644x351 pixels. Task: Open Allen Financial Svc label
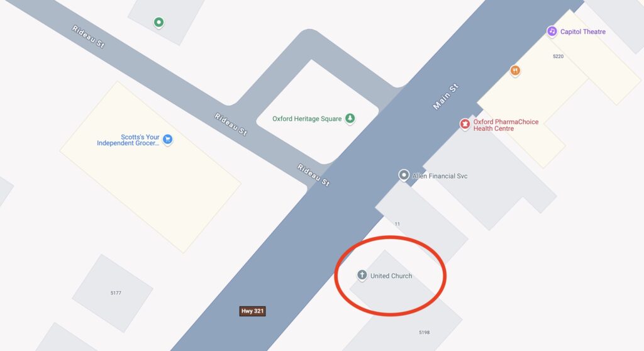point(440,176)
